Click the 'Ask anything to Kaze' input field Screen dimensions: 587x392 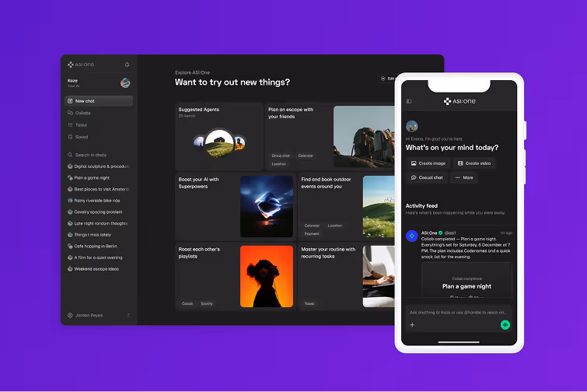point(457,312)
